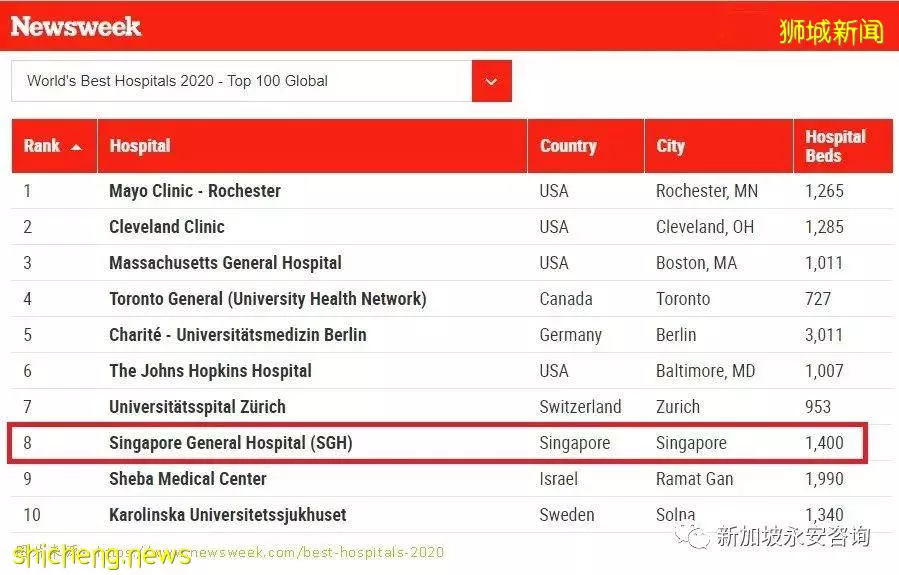Select Mayo Clinic - Rochester
899x575 pixels.
(195, 191)
